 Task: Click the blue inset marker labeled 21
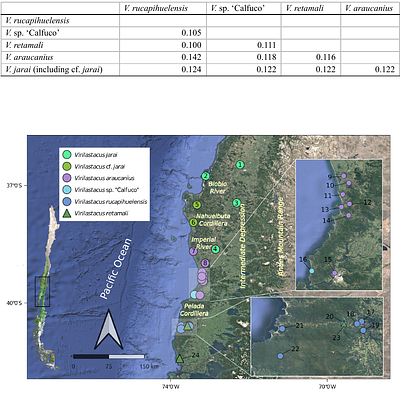(282, 329)
